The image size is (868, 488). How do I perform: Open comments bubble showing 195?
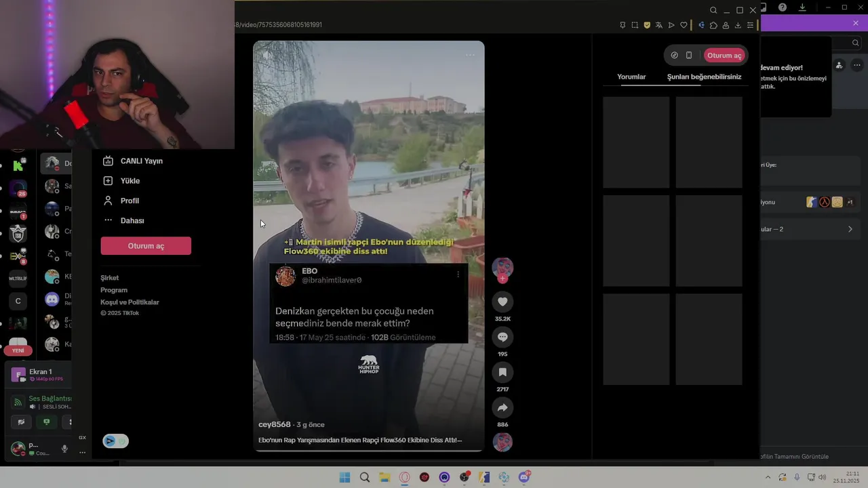coord(502,337)
